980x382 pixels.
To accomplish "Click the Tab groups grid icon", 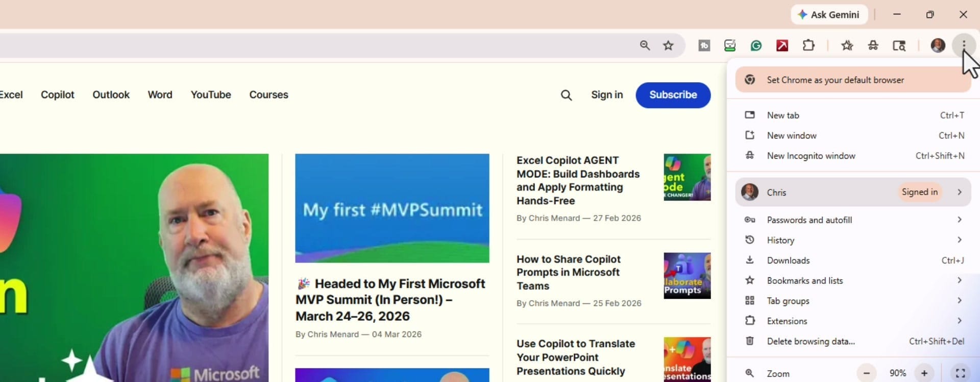I will 749,300.
